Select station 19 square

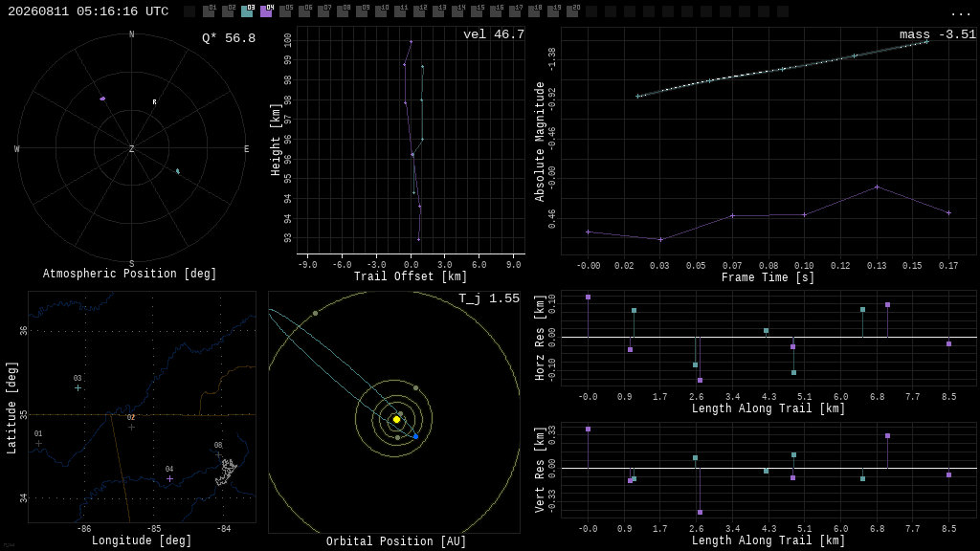click(553, 11)
